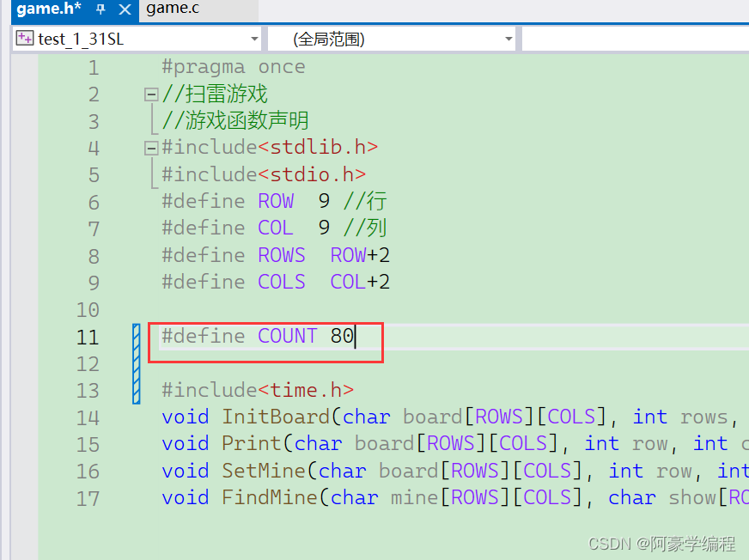Click line number 12 in the gutter

click(x=88, y=364)
